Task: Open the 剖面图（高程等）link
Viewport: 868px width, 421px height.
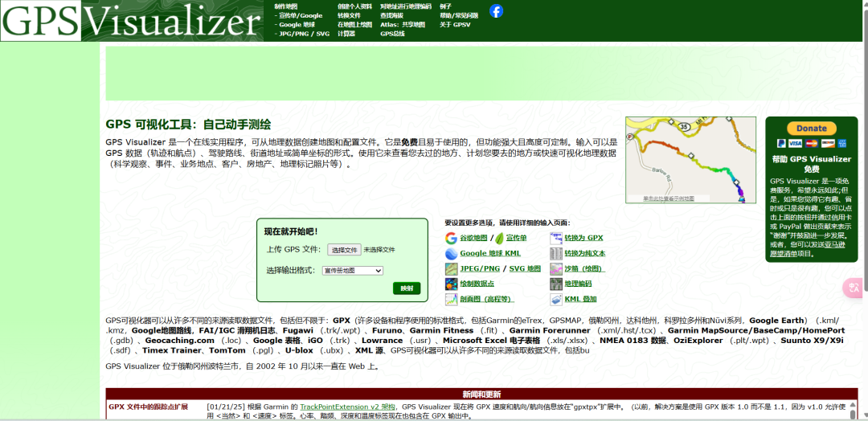Action: point(486,300)
